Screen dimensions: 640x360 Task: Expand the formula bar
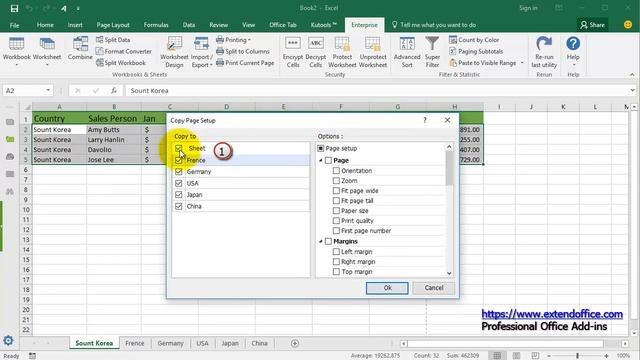[x=632, y=90]
